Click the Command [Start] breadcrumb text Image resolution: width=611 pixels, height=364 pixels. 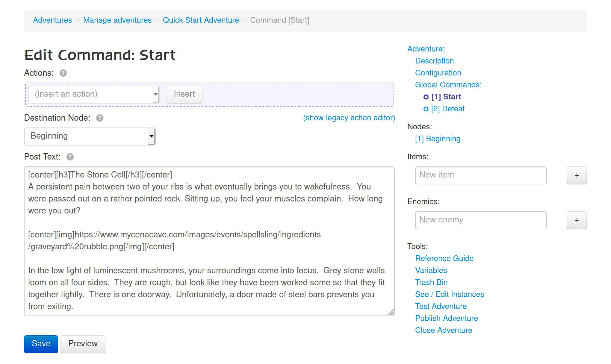click(x=280, y=20)
